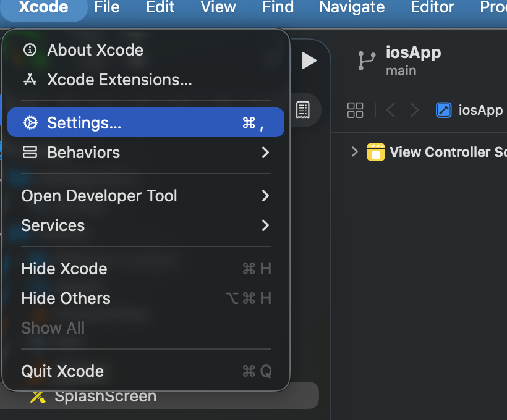Open Xcode Extensions… menu item
Viewport: 507px width, 420px height.
coord(119,80)
